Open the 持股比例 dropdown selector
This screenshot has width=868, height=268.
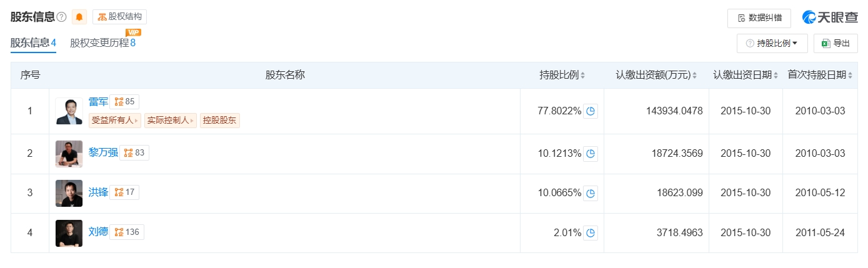pyautogui.click(x=772, y=43)
